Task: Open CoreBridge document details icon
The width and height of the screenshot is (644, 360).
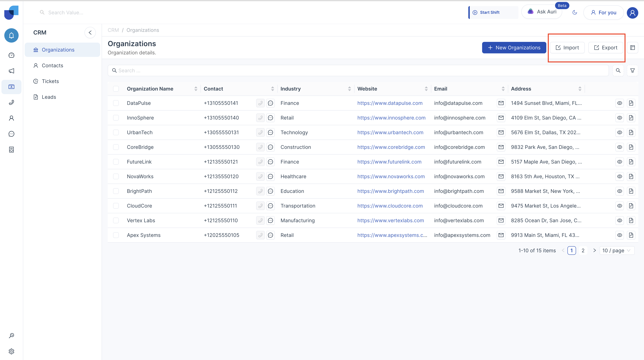Action: click(x=631, y=147)
